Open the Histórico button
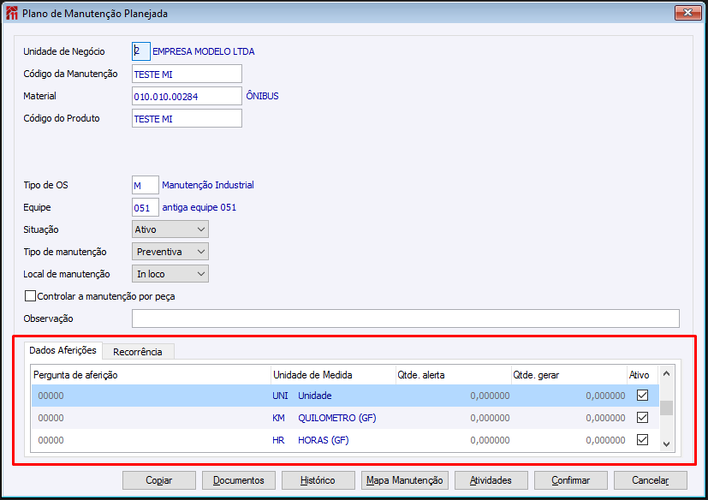The width and height of the screenshot is (708, 500). (318, 480)
